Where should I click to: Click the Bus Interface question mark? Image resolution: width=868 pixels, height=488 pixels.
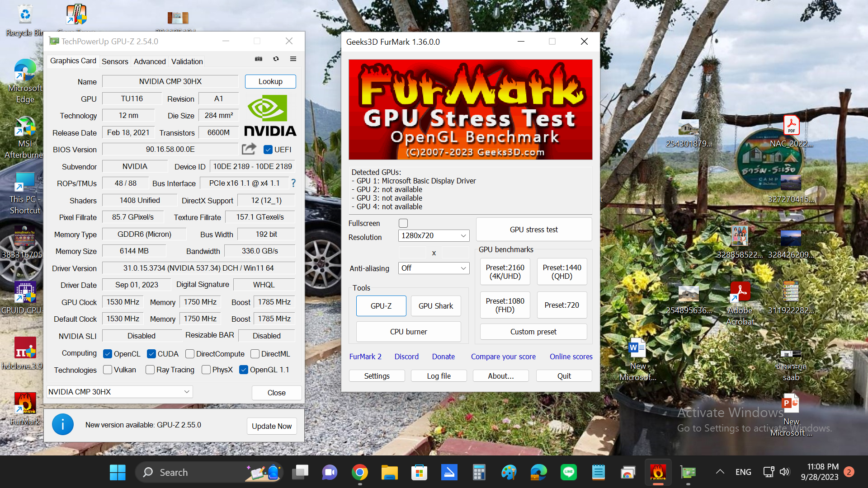[293, 183]
